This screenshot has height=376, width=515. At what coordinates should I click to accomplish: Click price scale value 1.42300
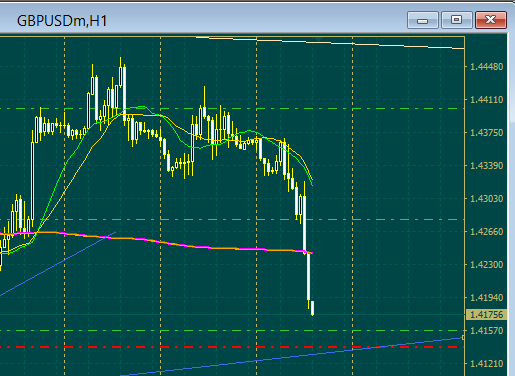point(486,265)
